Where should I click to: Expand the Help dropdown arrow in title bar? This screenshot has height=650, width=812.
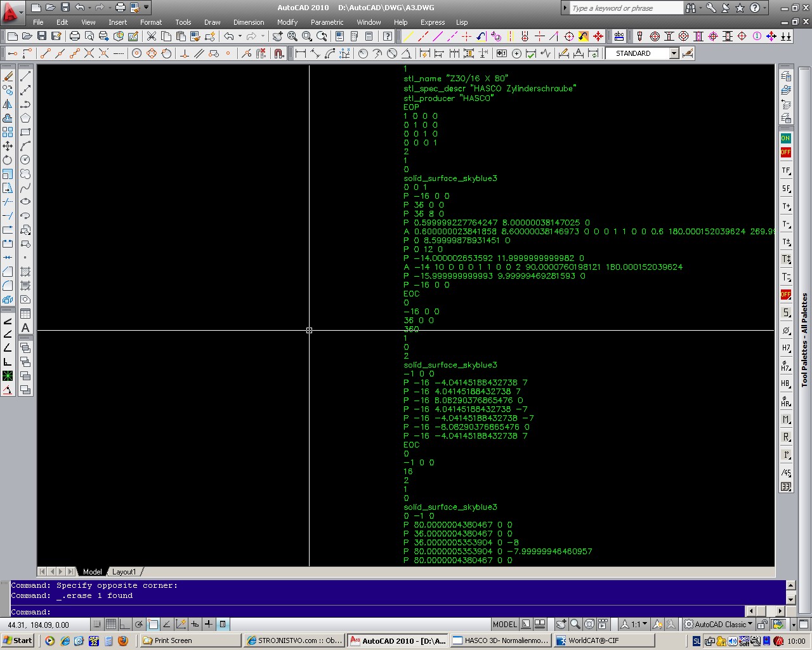point(765,8)
